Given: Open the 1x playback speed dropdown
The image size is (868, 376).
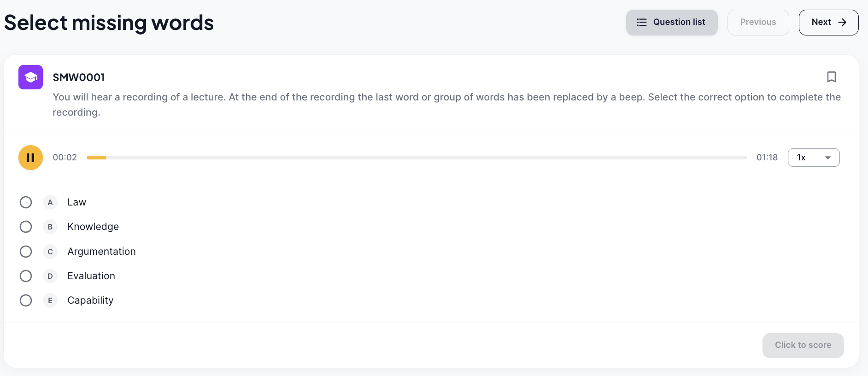Looking at the screenshot, I should tap(814, 158).
